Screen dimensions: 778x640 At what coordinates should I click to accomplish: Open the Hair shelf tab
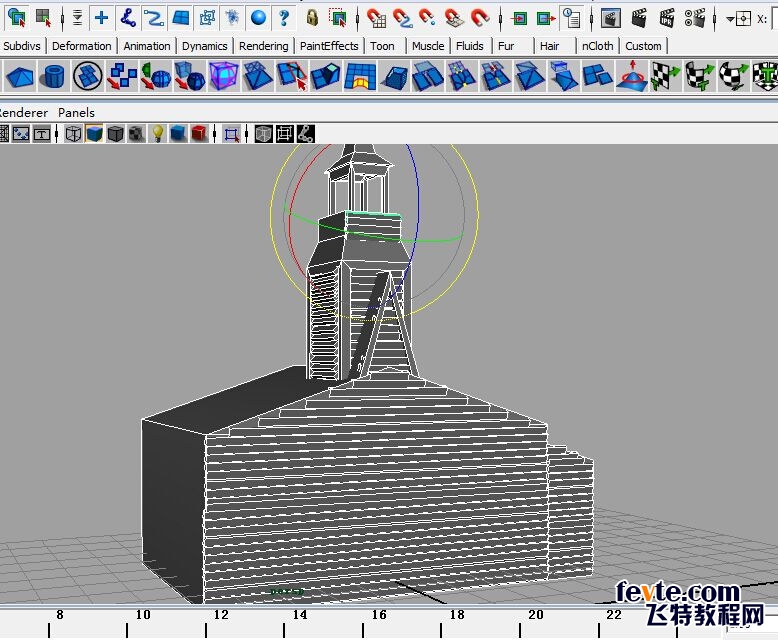pos(549,46)
